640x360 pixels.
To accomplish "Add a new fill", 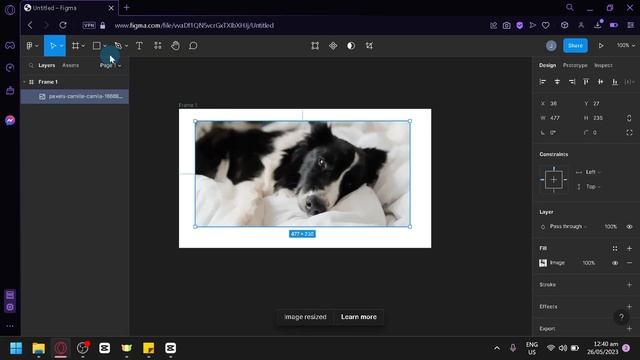I will click(x=629, y=248).
